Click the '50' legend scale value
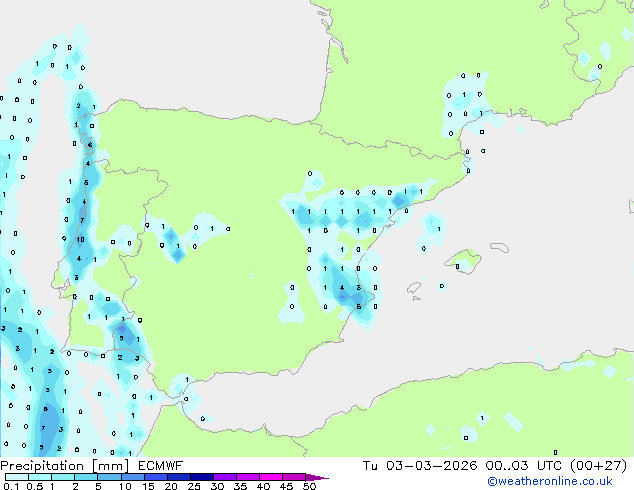The image size is (634, 490). pyautogui.click(x=309, y=486)
